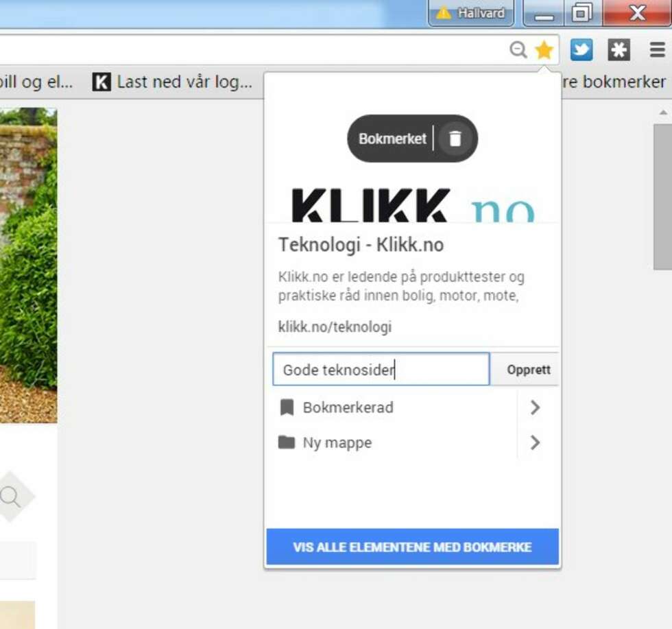Click the yellow bookmark star icon

544,50
